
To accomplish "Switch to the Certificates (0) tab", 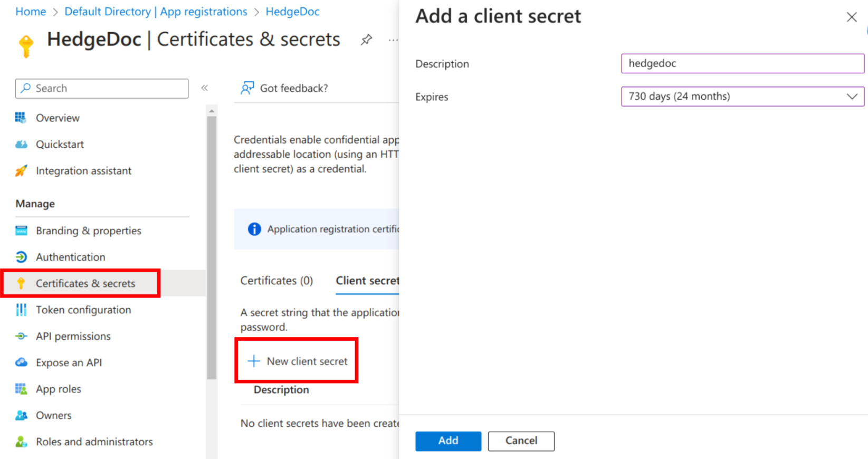I will (x=276, y=280).
